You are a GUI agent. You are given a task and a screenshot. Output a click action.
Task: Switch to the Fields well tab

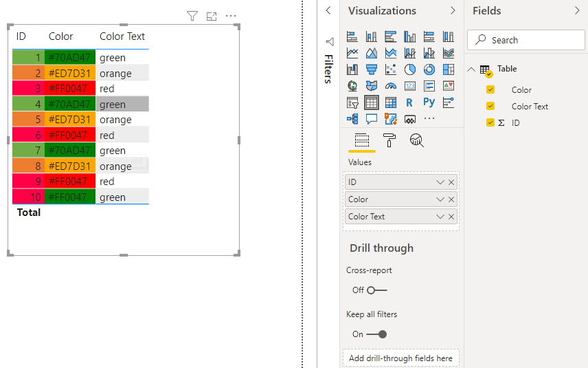pyautogui.click(x=362, y=141)
